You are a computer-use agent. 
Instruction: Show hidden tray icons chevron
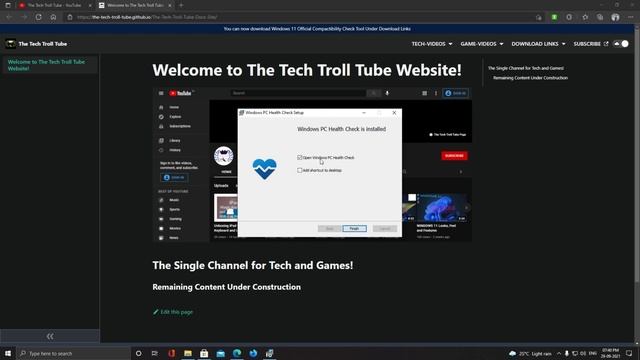coord(559,353)
